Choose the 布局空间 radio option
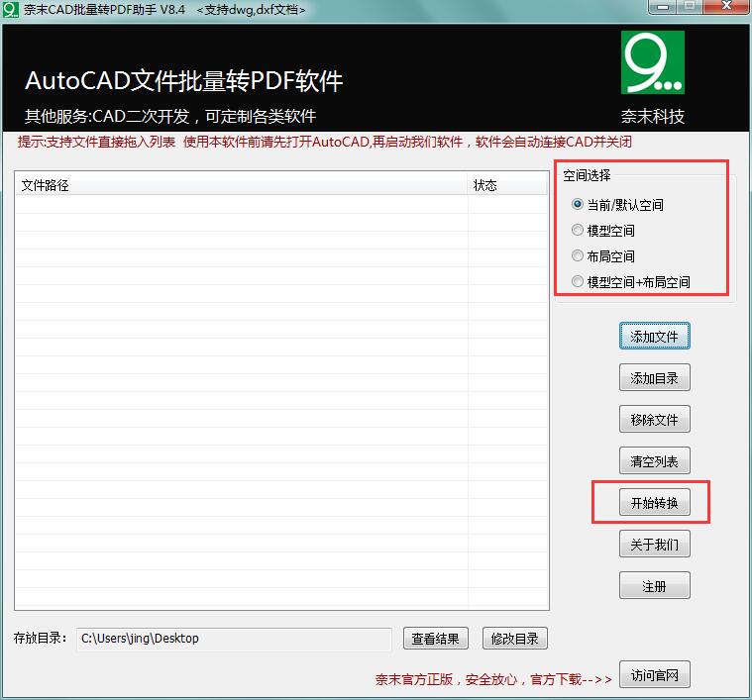This screenshot has height=700, width=752. 602,256
